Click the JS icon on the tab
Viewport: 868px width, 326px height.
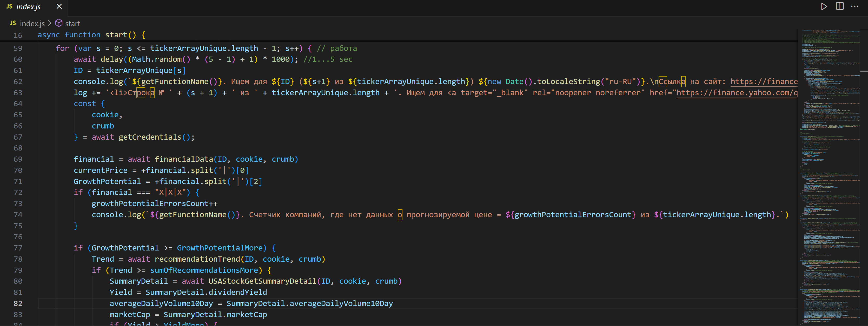[x=9, y=6]
